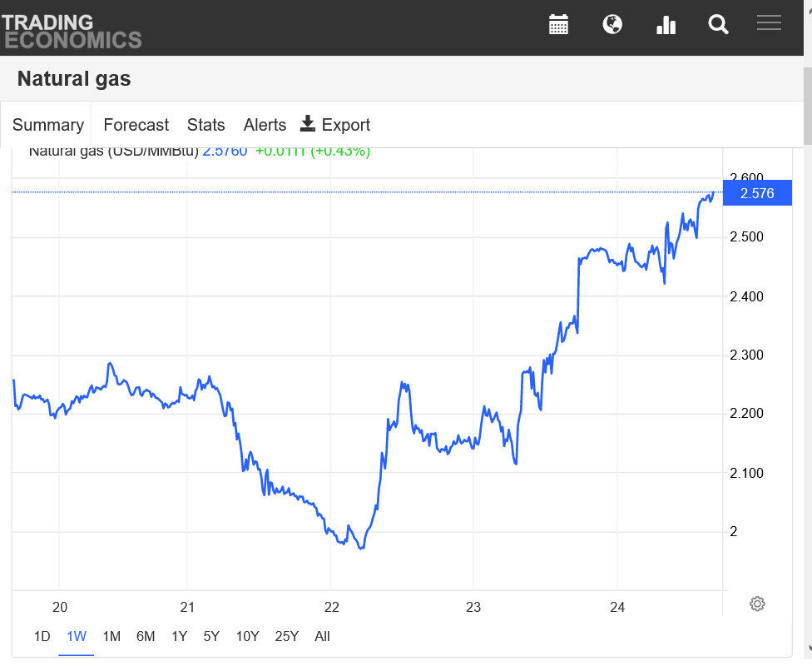812x666 pixels.
Task: Show 10Y price history
Action: pos(247,637)
